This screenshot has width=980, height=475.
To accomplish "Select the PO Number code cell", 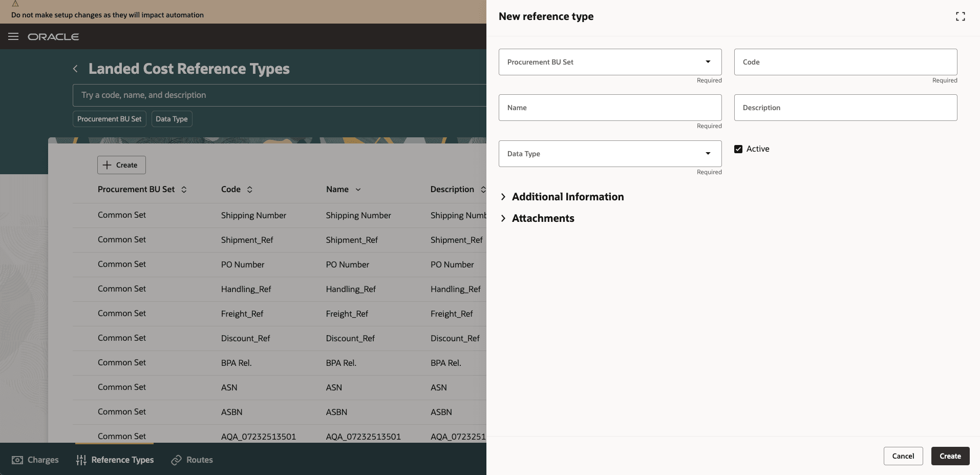I will [243, 265].
